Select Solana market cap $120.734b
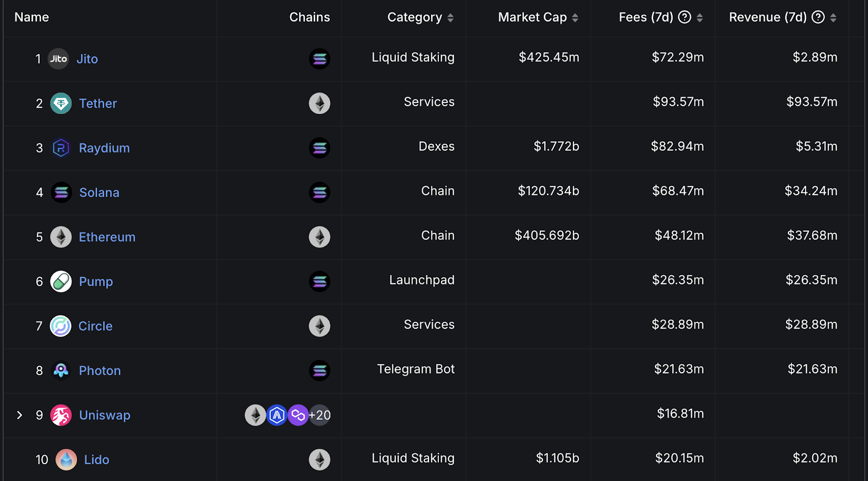868x481 pixels. [x=548, y=191]
